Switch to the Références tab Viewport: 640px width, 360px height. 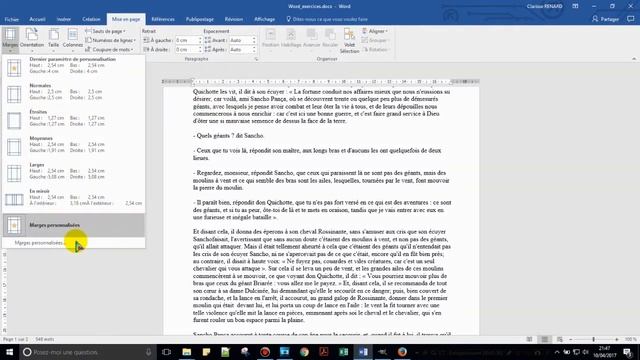click(x=163, y=19)
